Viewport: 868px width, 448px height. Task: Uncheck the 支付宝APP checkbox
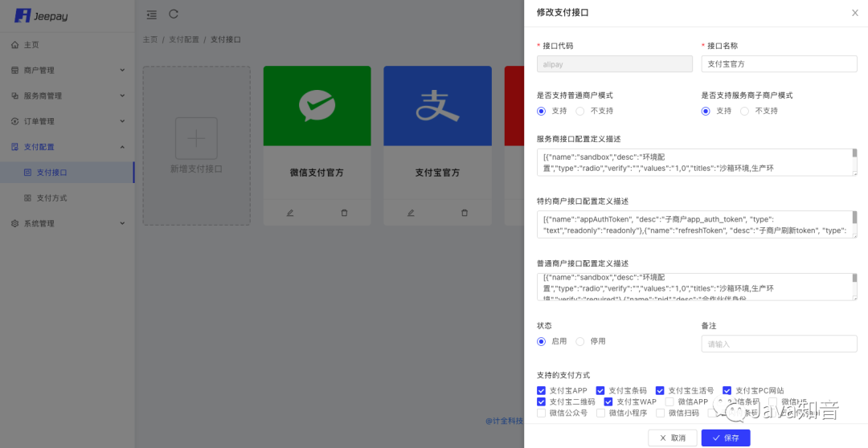(542, 390)
